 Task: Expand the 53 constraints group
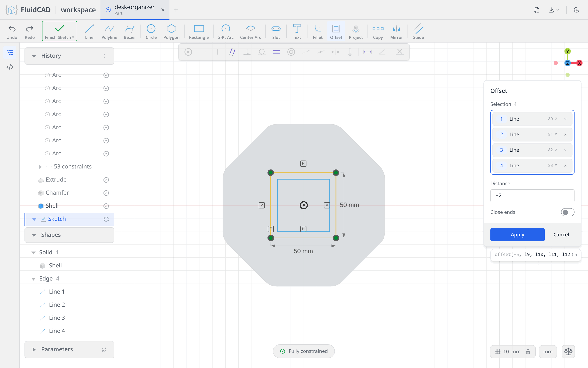tap(40, 167)
